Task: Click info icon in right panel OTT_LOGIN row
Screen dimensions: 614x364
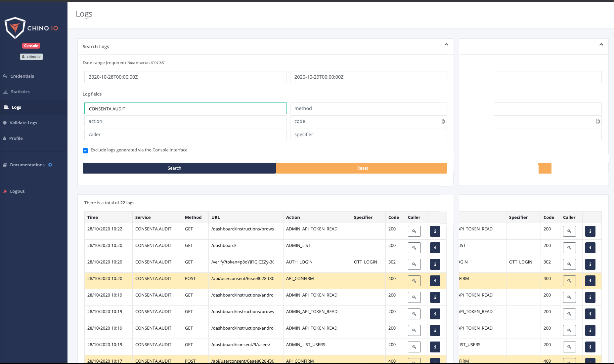Action: point(590,264)
